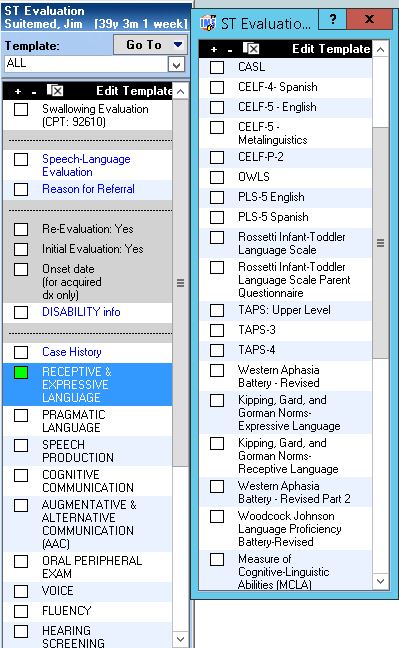This screenshot has width=399, height=648.
Task: Click the help question mark button
Action: pos(332,19)
